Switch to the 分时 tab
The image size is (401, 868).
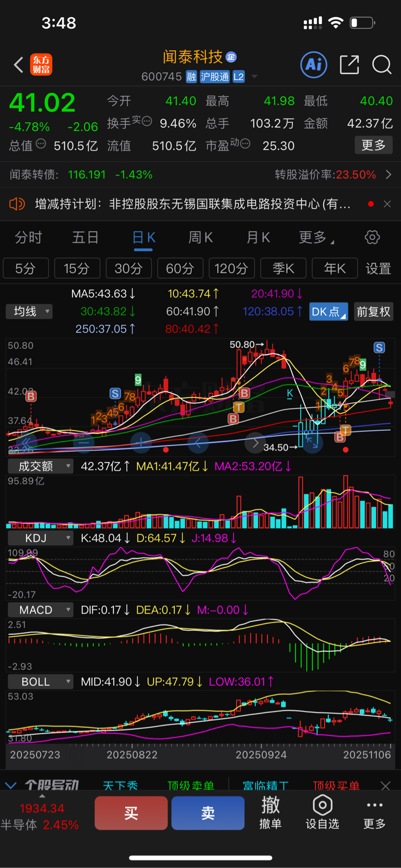tap(28, 238)
